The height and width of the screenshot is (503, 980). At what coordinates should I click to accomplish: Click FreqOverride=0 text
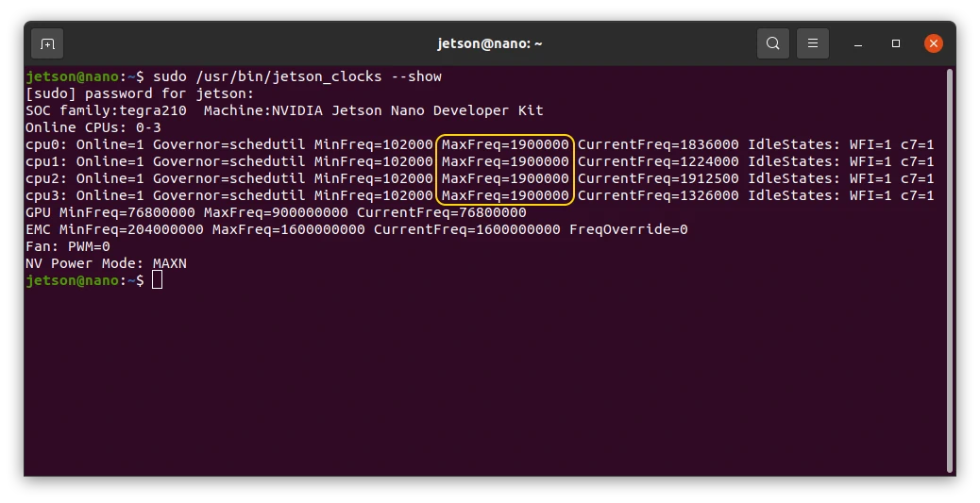click(628, 229)
